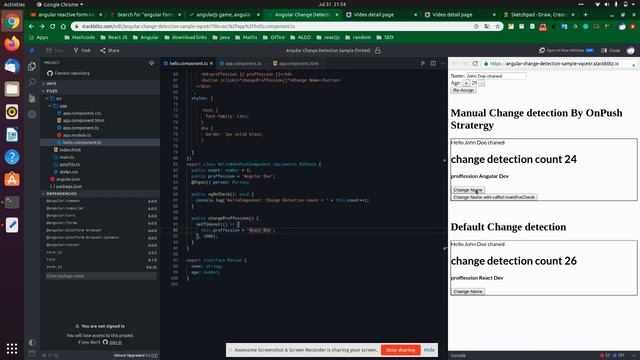Image resolution: width=640 pixels, height=360 pixels.
Task: Click the Share button in editor toolbar
Action: pyautogui.click(x=110, y=51)
